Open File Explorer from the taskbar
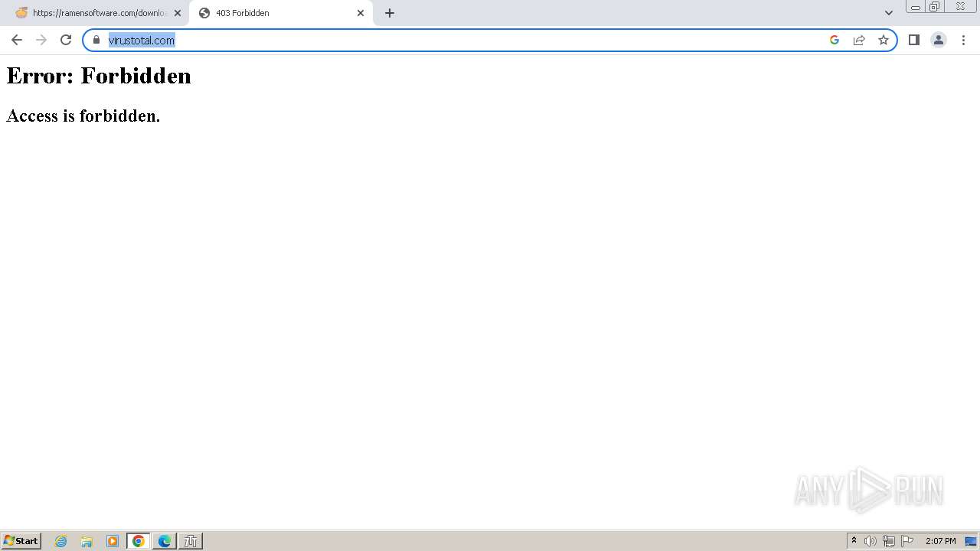This screenshot has height=551, width=980. point(87,541)
